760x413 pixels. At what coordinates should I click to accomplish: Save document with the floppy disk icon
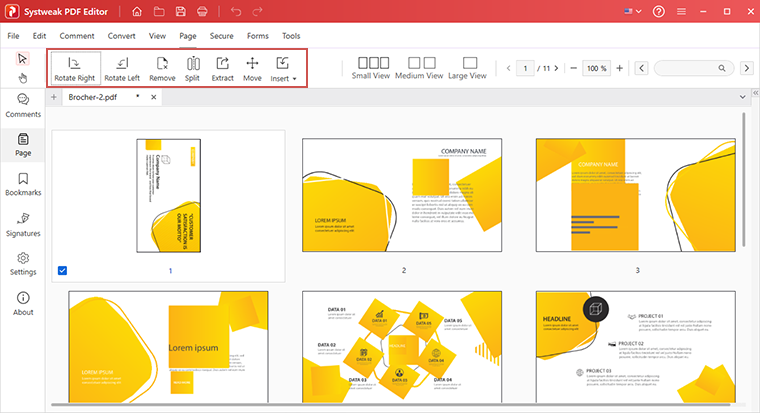181,12
